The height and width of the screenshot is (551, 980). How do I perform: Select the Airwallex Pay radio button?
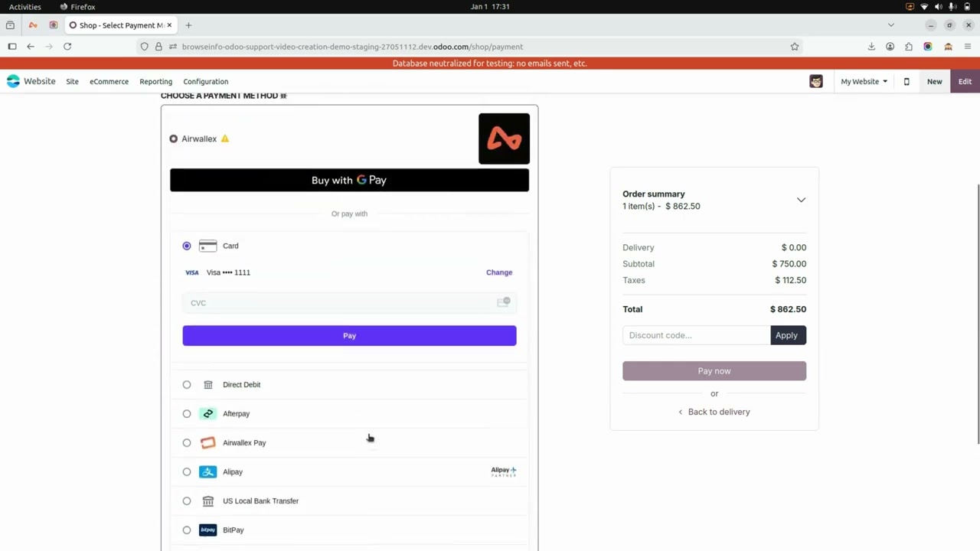(187, 443)
